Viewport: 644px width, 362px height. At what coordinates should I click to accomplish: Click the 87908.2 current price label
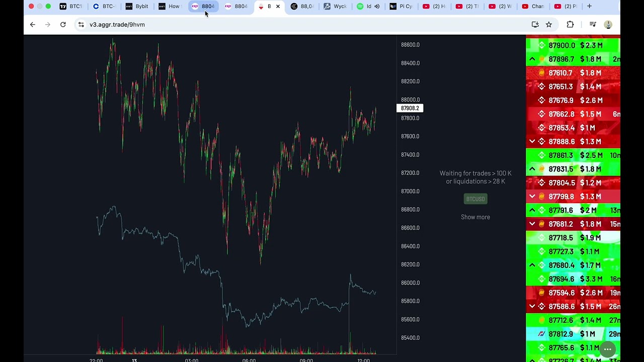point(410,108)
